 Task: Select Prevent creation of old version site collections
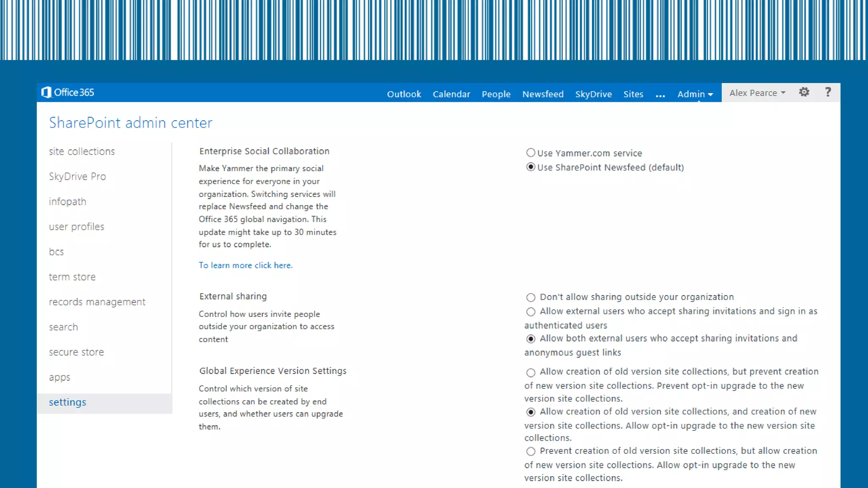coord(531,451)
